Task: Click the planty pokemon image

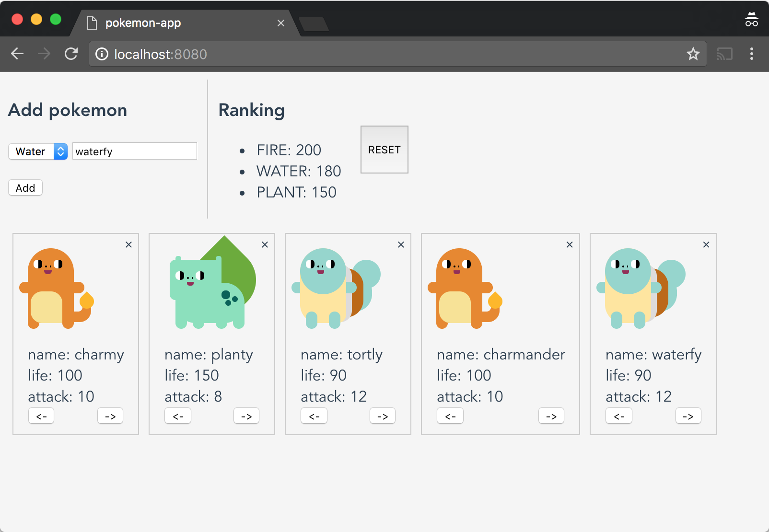Action: tap(213, 282)
